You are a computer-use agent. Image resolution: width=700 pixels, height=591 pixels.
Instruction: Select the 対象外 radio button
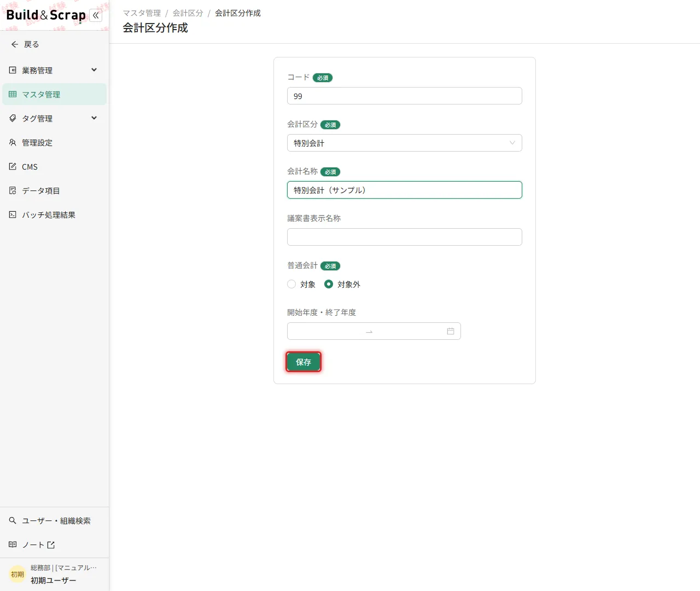coord(329,284)
